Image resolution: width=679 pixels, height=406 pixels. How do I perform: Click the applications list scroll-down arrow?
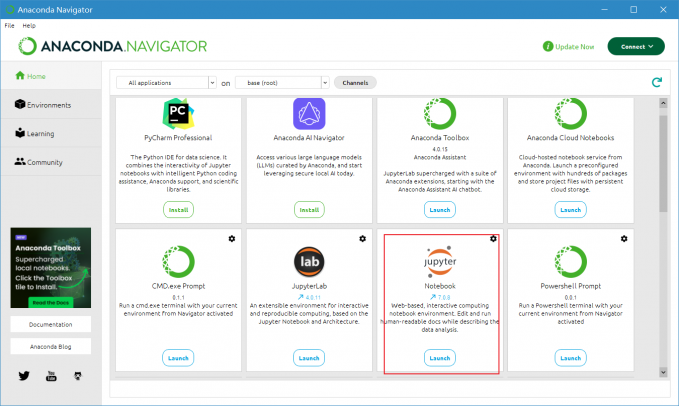[663, 372]
